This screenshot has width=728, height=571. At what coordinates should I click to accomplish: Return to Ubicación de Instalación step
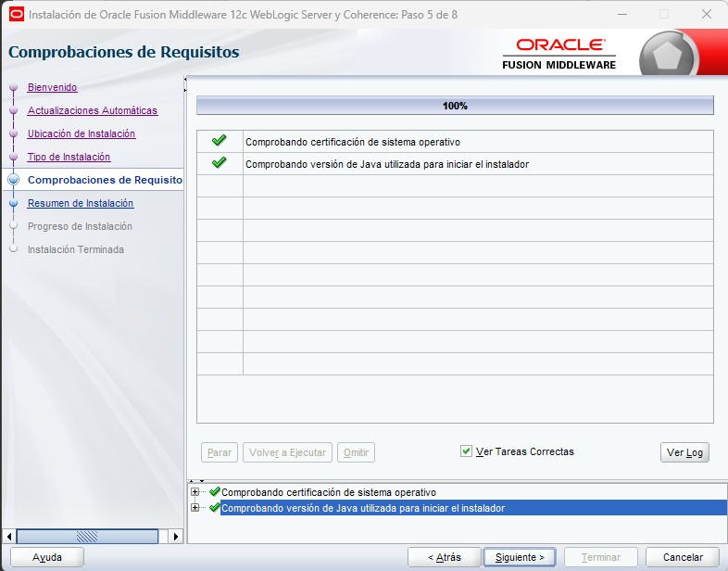pyautogui.click(x=82, y=133)
